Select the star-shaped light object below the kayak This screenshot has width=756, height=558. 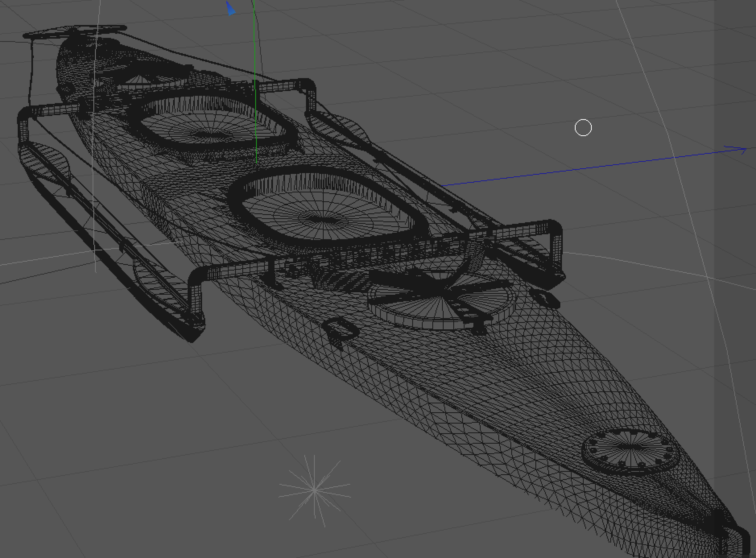pos(314,490)
